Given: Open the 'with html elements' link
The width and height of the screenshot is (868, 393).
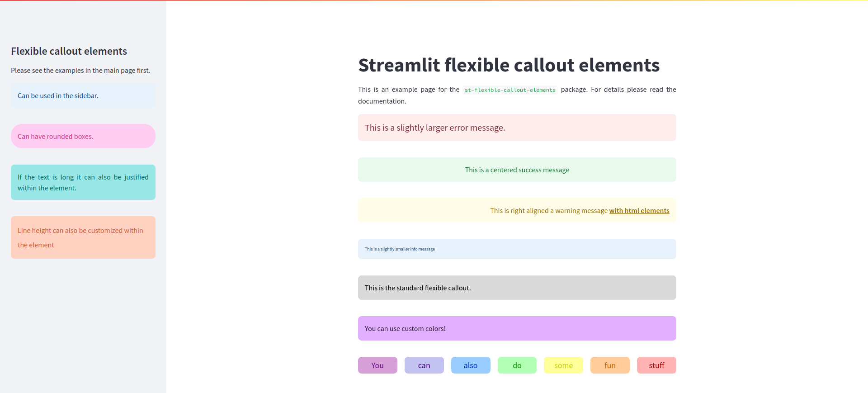Looking at the screenshot, I should (x=639, y=210).
